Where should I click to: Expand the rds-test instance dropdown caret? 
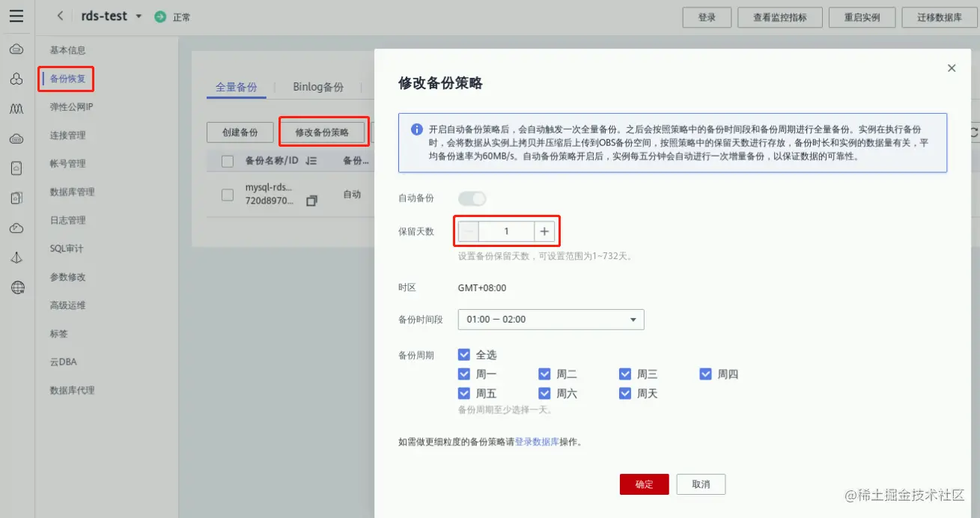pos(139,16)
